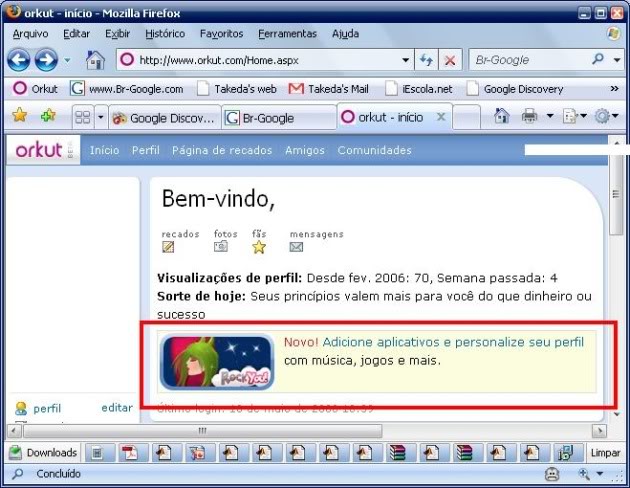Screen dimensions: 630x488
Task: Click the add-to-favorites green plus star
Action: point(48,116)
